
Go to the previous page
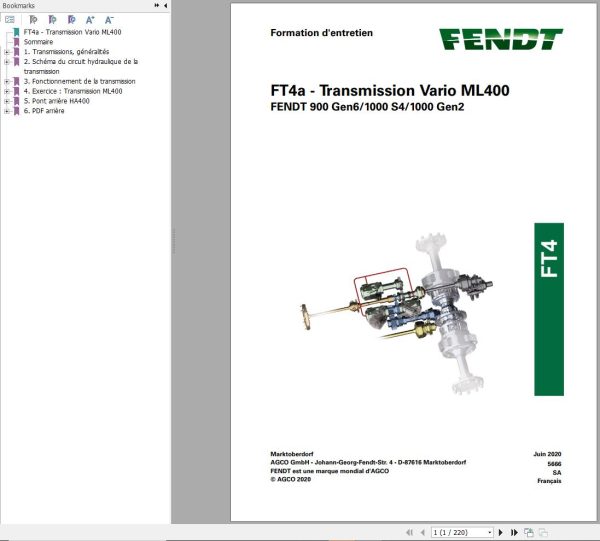pyautogui.click(x=423, y=532)
